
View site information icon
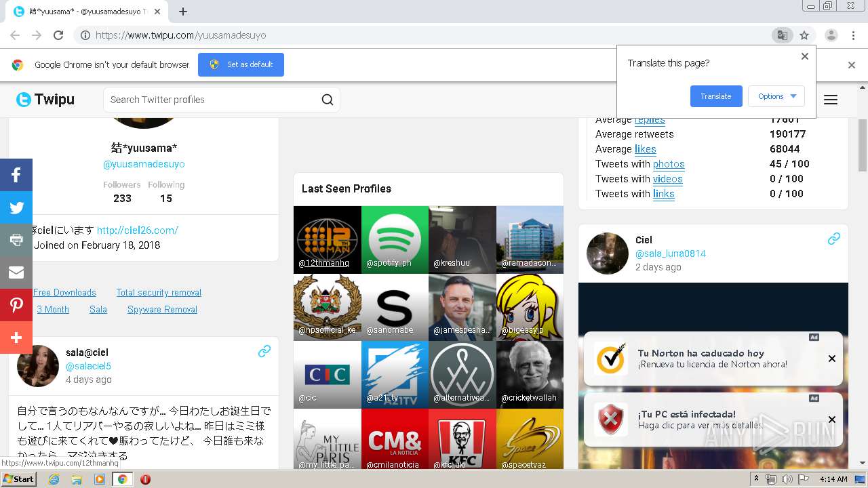pos(85,35)
